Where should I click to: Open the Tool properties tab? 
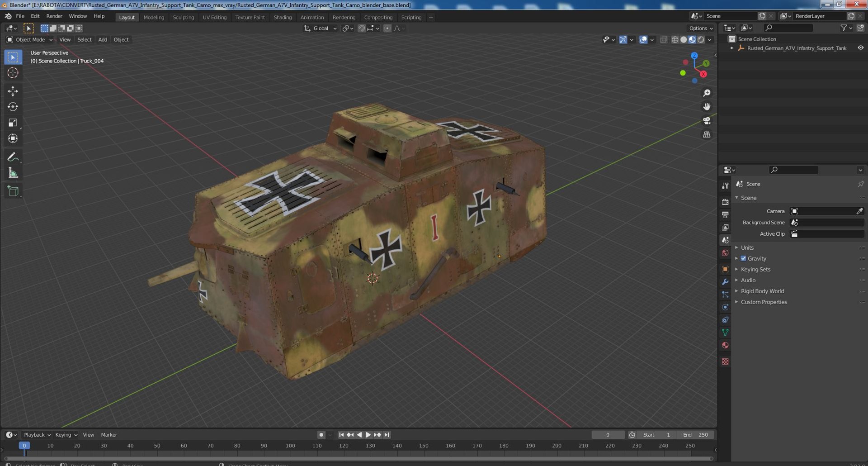725,185
